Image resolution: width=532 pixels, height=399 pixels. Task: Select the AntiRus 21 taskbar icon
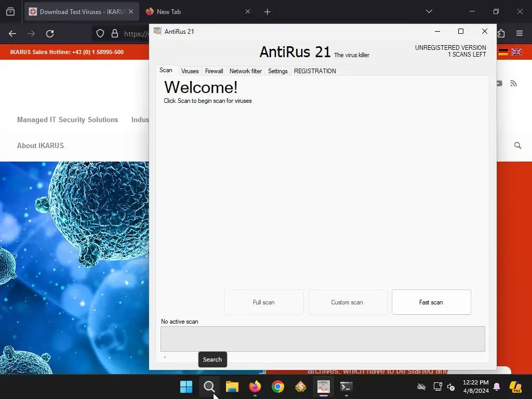[x=323, y=387]
